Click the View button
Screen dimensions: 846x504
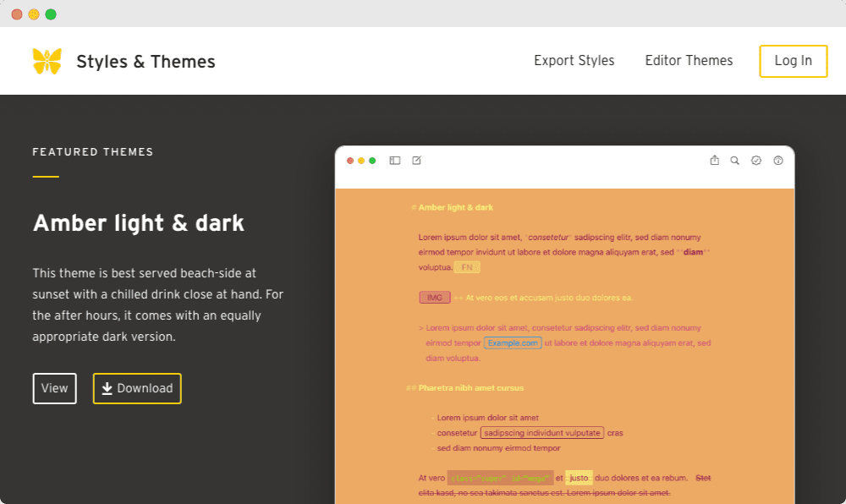point(54,388)
